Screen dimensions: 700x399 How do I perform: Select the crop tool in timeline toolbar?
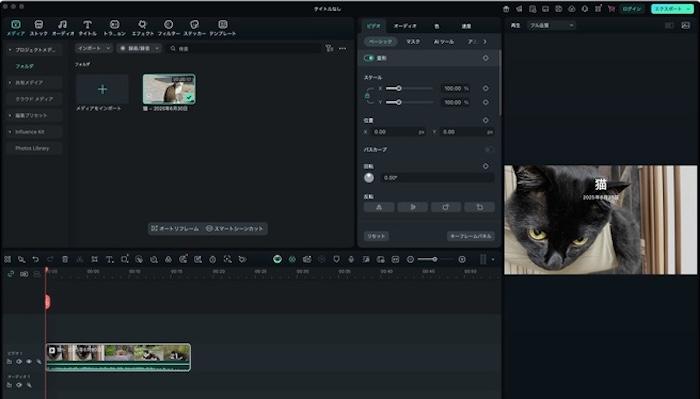95,259
